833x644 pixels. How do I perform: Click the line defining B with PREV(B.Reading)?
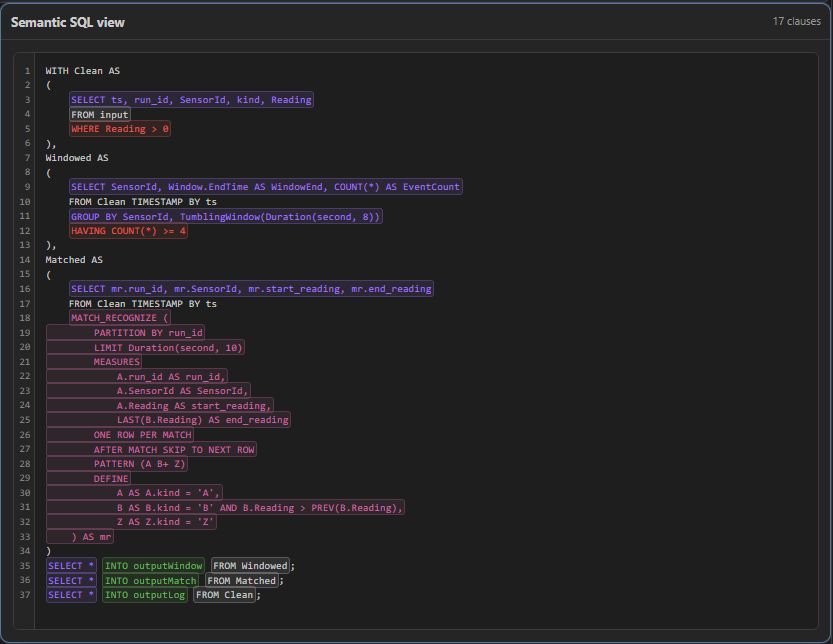(x=225, y=508)
